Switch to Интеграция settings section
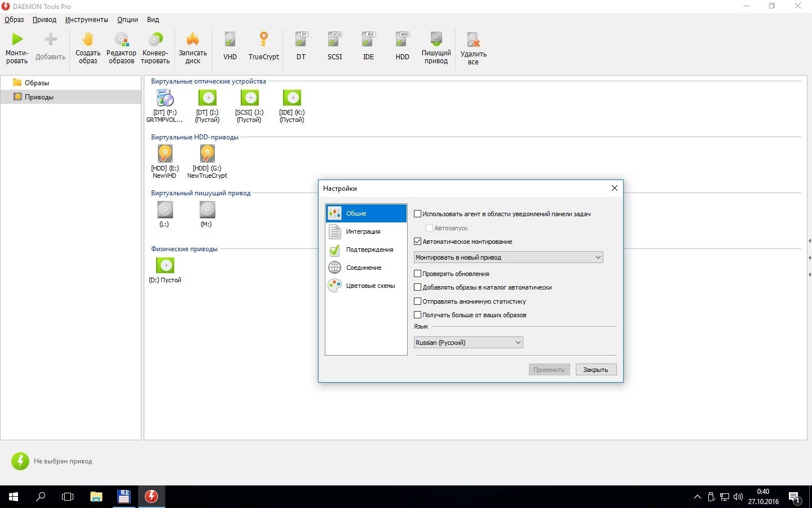Viewport: 812px width, 508px height. [366, 231]
